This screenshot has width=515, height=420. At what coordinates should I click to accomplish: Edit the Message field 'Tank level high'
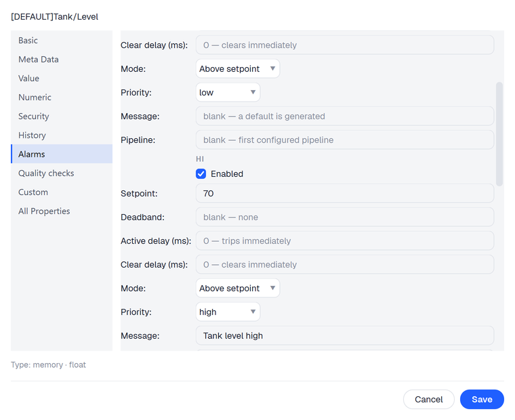pyautogui.click(x=345, y=335)
